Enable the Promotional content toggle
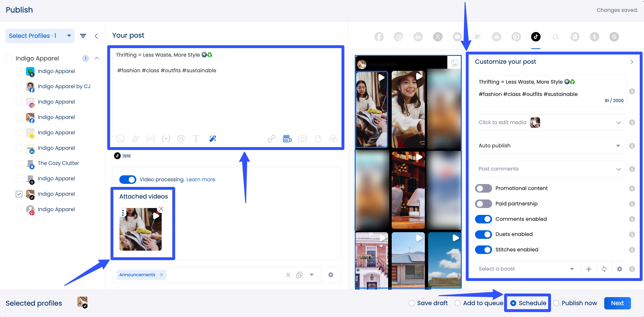 (x=483, y=188)
